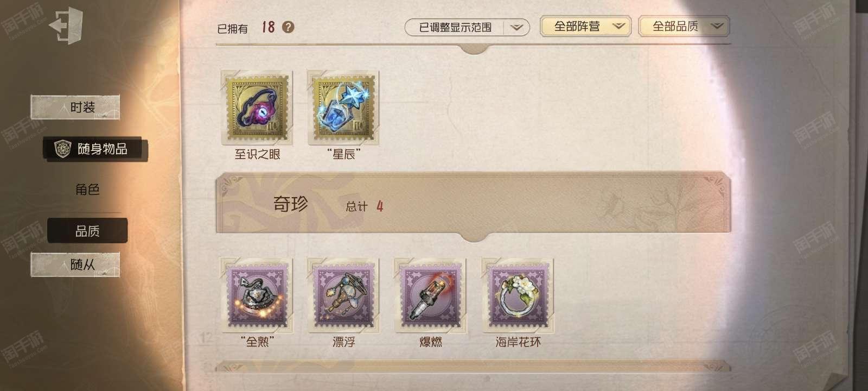Image resolution: width=868 pixels, height=391 pixels.
Task: Sort by 角色 option
Action: click(87, 190)
